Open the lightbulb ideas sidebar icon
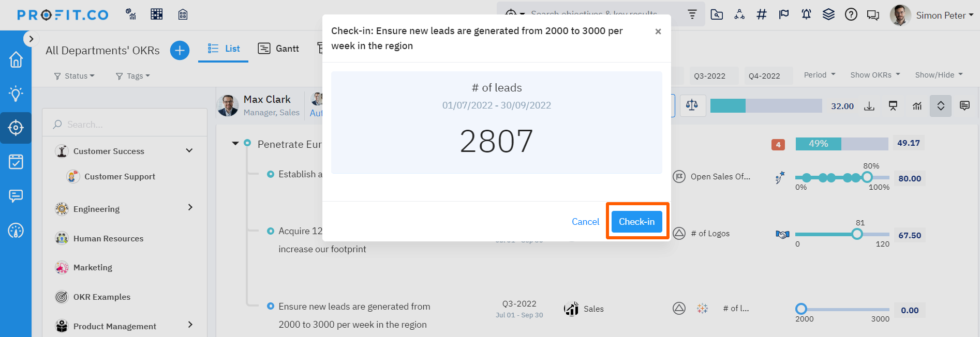Viewport: 980px width, 337px height. click(16, 94)
